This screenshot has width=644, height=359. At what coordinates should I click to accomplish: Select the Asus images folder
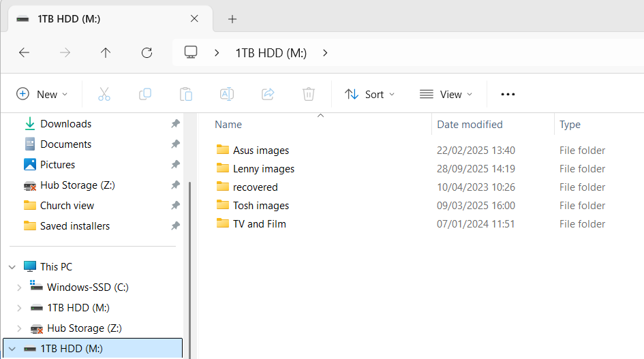click(x=261, y=151)
